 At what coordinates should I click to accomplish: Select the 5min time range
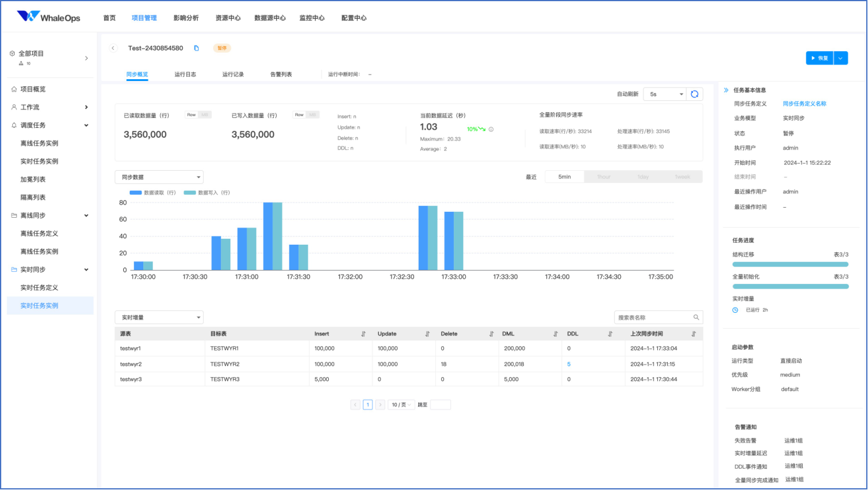click(564, 177)
